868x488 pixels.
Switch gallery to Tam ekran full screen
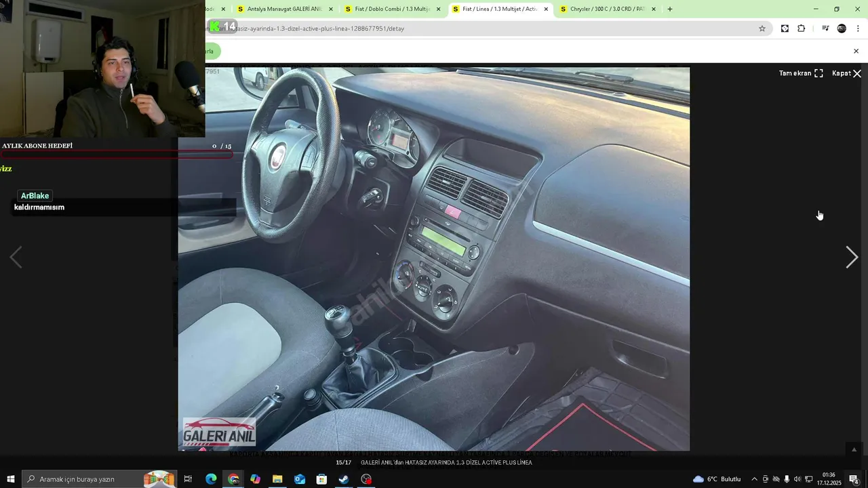coord(801,73)
